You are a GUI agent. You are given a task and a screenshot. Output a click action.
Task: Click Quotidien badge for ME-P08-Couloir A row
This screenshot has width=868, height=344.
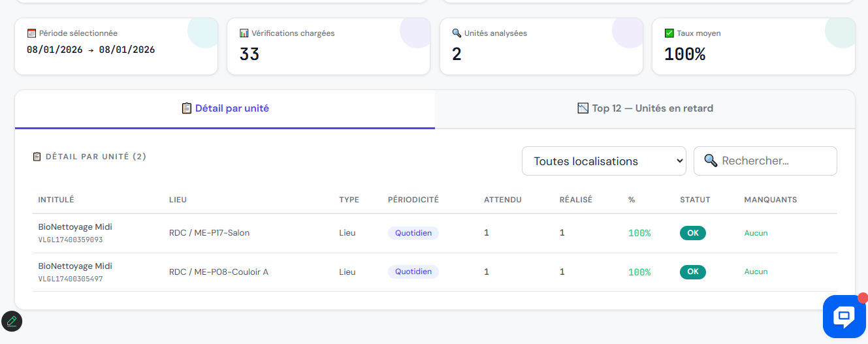point(413,272)
